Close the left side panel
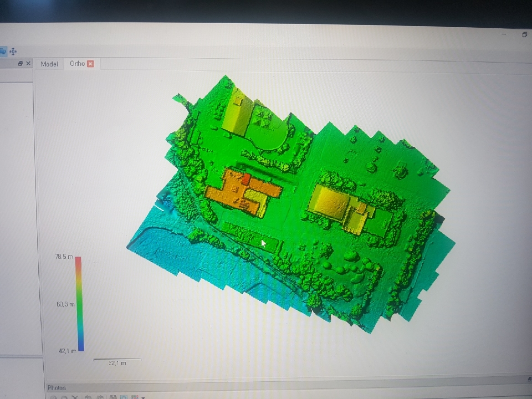 tap(28, 63)
